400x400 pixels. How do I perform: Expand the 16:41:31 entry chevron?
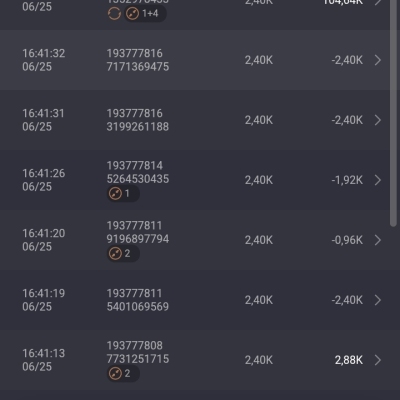coord(378,120)
